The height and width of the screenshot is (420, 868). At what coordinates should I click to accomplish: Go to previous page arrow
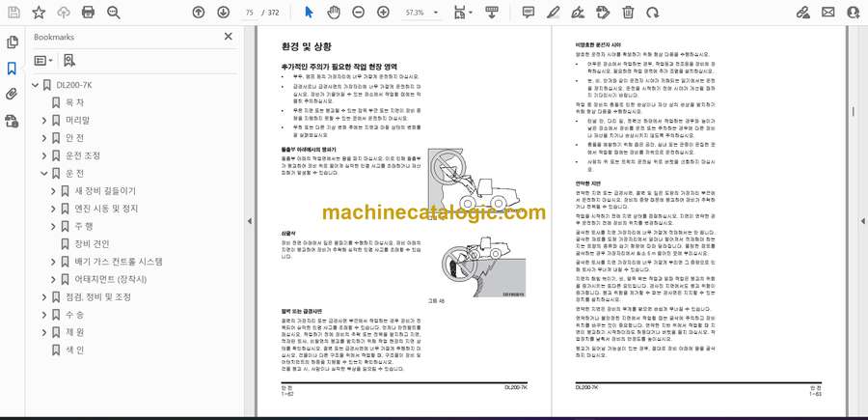pos(198,13)
